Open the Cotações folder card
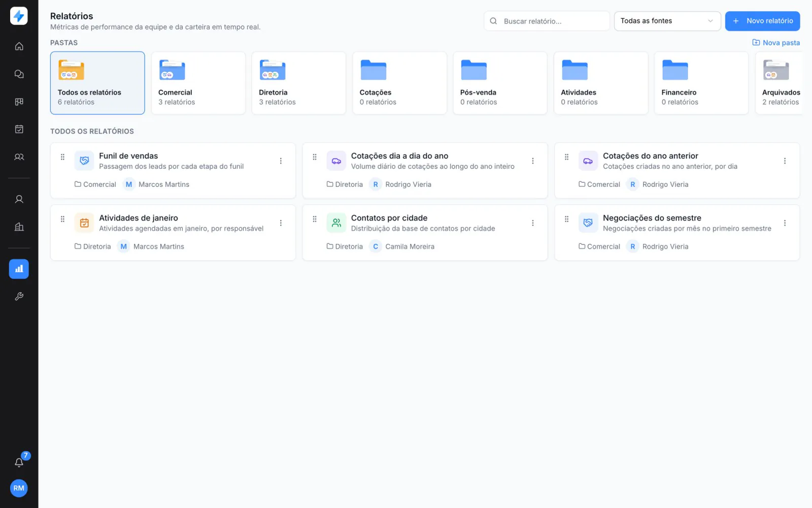The width and height of the screenshot is (812, 508). (x=400, y=83)
